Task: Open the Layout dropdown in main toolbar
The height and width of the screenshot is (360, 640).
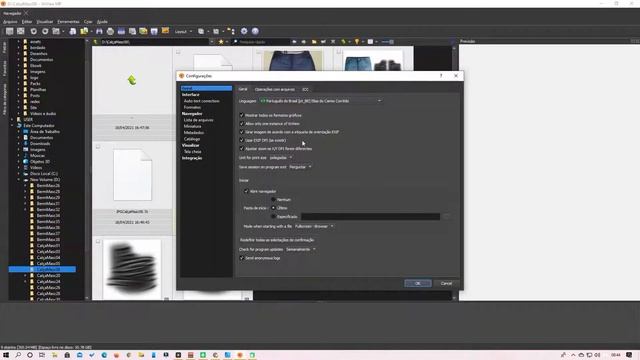Action: coord(183,31)
